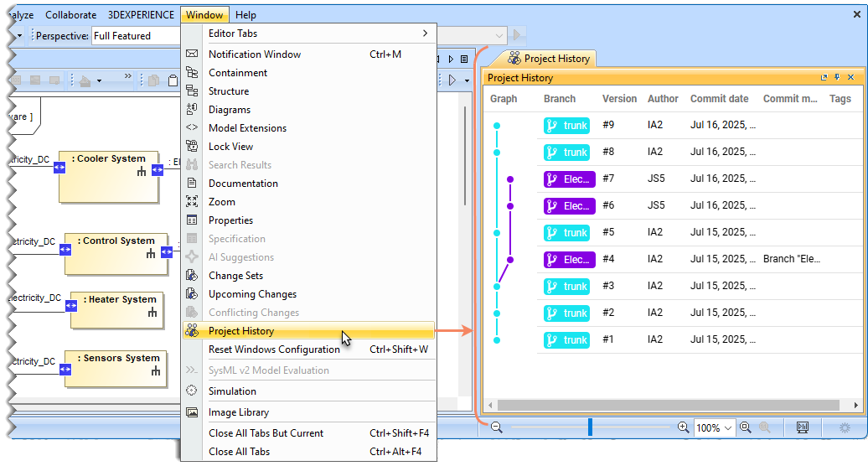The height and width of the screenshot is (466, 868).
Task: Toggle auto-hide pin on Project History panel
Action: click(837, 78)
